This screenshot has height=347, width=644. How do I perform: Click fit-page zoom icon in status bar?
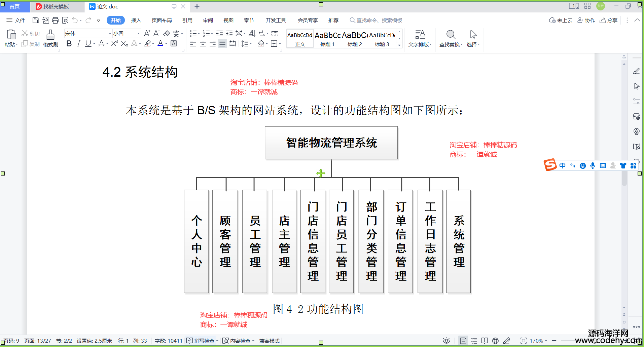point(523,341)
